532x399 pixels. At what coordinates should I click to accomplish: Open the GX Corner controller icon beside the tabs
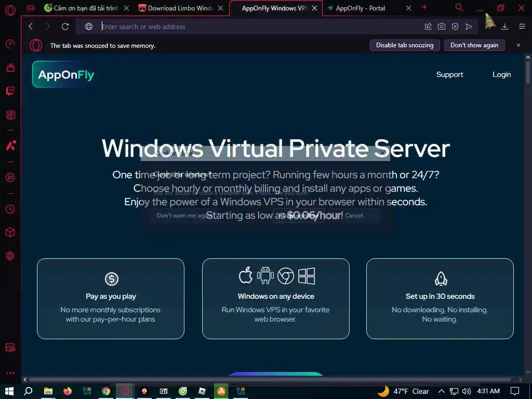click(x=31, y=8)
